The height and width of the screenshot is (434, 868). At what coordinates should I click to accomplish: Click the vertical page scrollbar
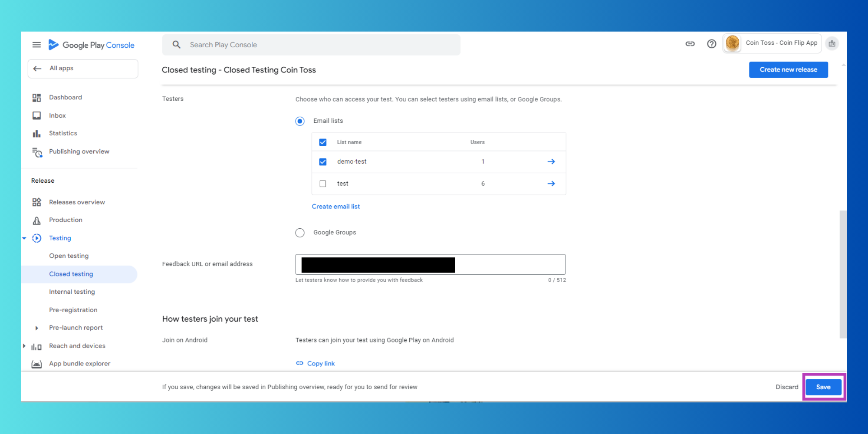click(843, 274)
